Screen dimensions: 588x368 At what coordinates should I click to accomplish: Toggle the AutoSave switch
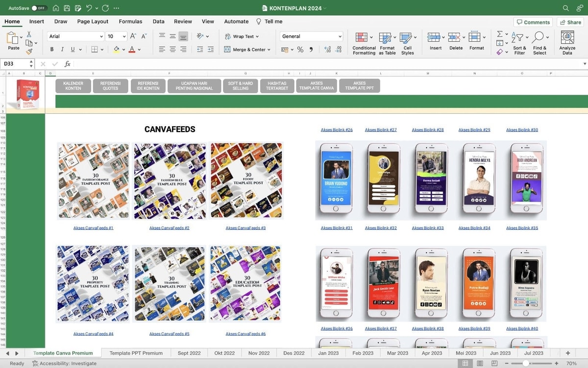(39, 8)
